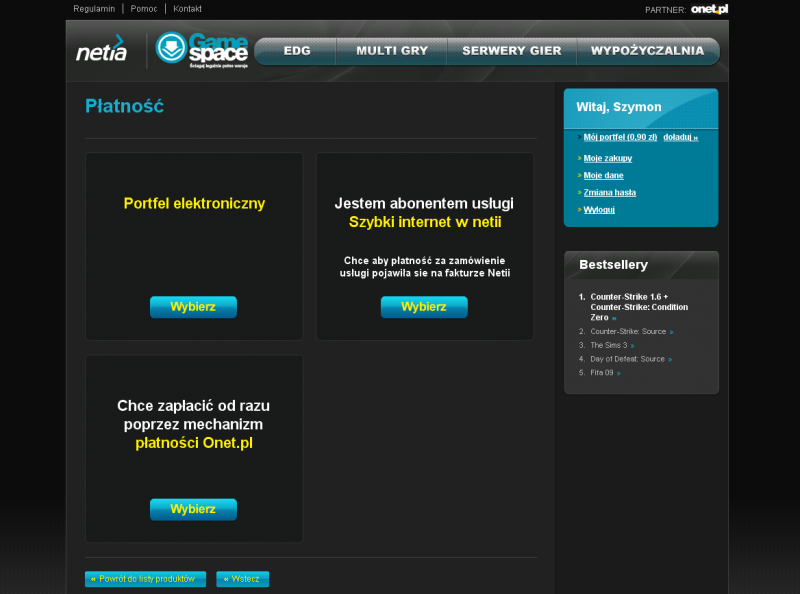This screenshot has width=800, height=594.
Task: Click the Onet.pl partner logo
Action: 709,9
